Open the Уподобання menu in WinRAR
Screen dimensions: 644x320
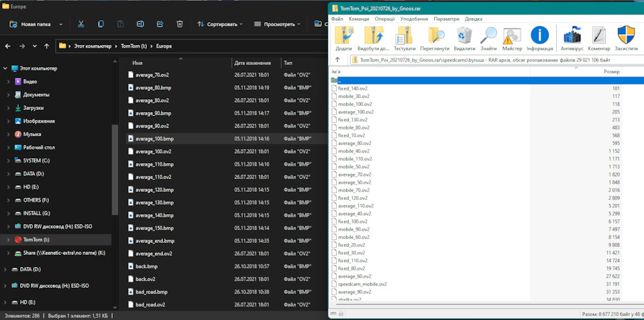point(414,19)
